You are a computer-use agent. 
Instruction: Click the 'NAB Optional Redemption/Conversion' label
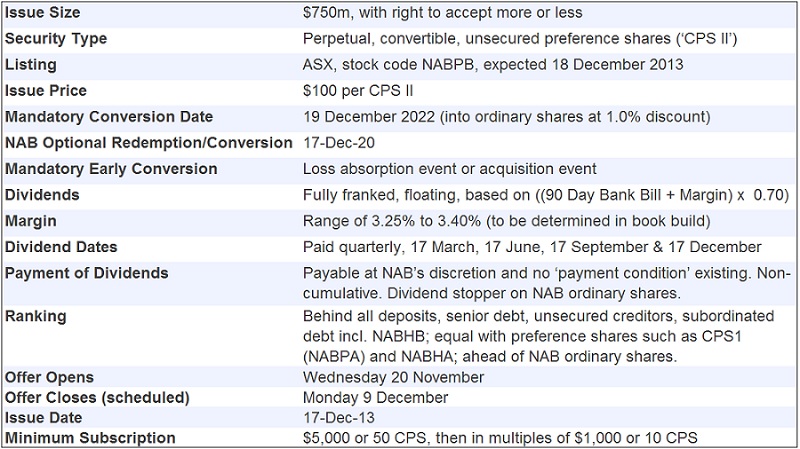[149, 143]
